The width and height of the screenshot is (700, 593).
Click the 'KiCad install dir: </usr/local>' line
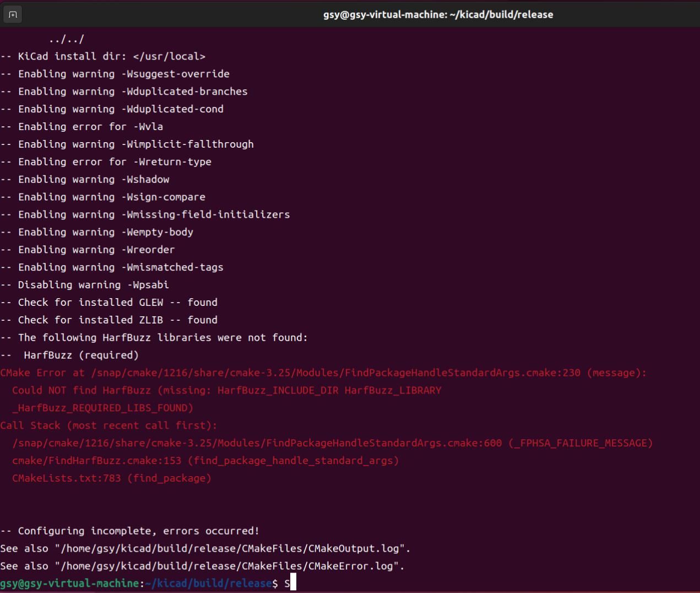click(103, 56)
